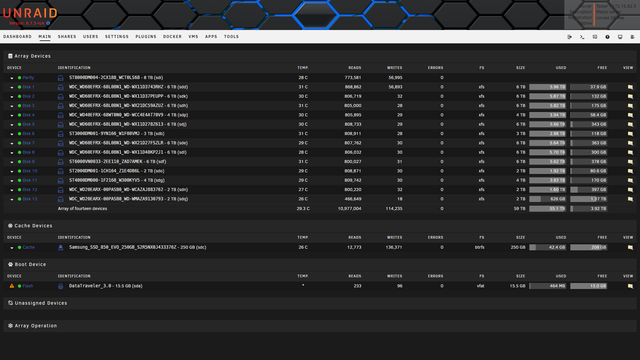Click the down arrow on Disk 4 row
The image size is (640, 360).
[12, 116]
